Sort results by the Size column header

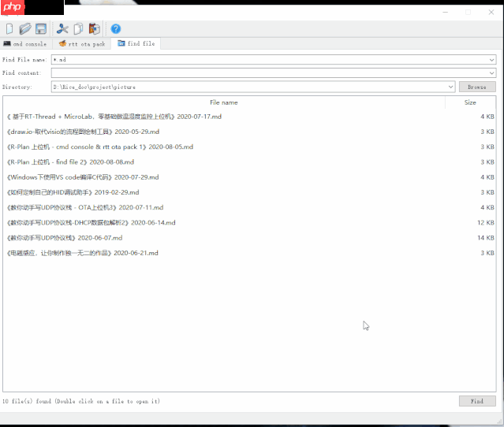coord(470,102)
